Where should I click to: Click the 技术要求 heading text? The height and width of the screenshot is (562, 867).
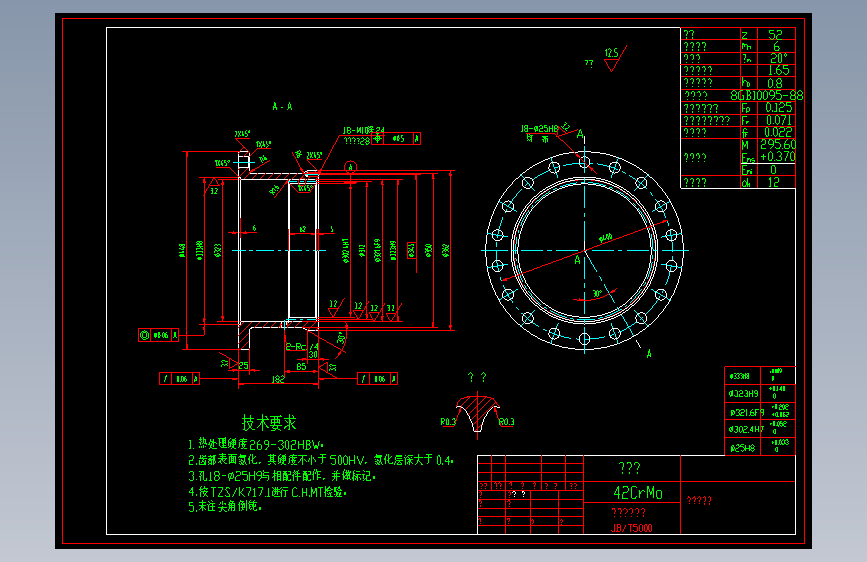269,423
